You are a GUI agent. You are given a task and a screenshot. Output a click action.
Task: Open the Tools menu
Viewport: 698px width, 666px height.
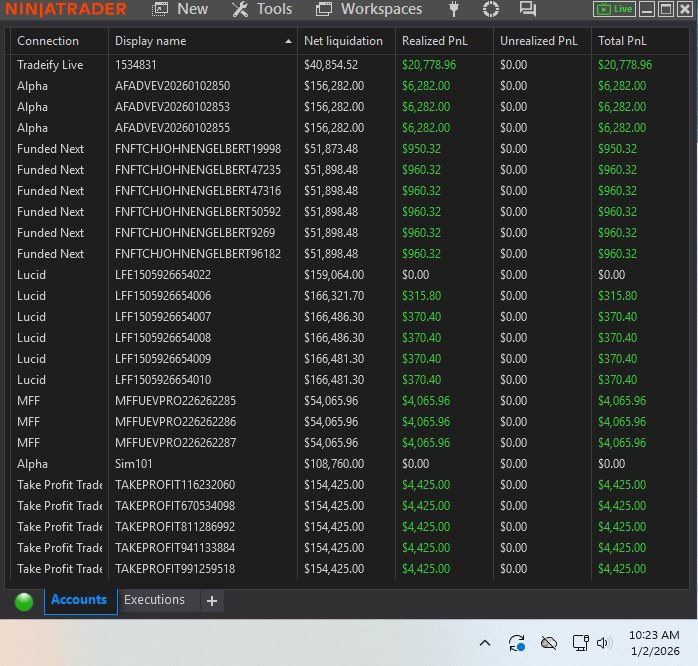(262, 9)
